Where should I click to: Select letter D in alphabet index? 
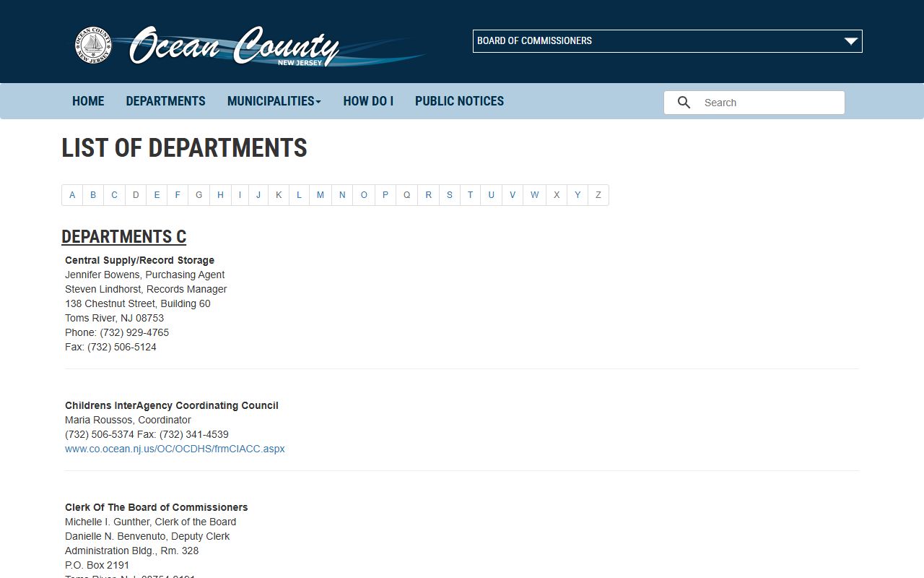click(136, 195)
